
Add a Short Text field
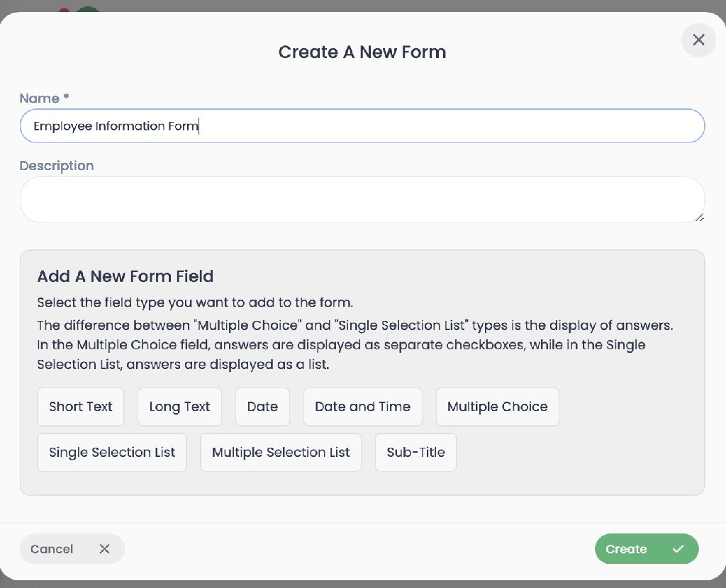(81, 407)
